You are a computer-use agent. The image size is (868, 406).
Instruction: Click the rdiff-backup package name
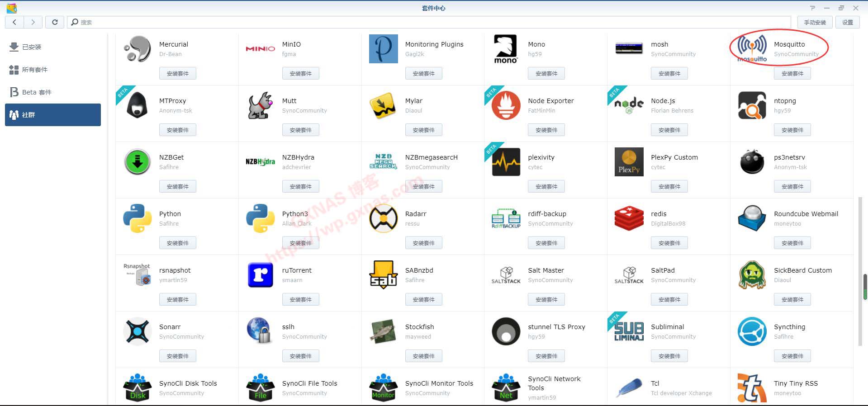click(x=547, y=214)
